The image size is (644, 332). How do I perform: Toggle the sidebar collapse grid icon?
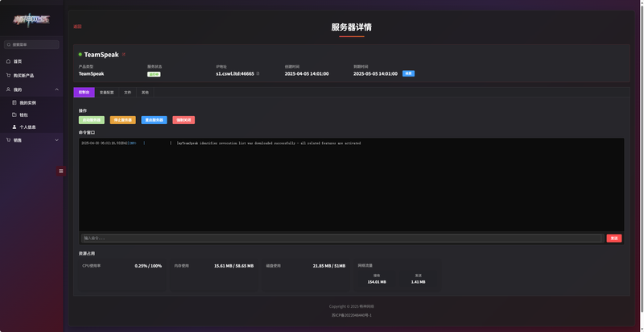61,171
